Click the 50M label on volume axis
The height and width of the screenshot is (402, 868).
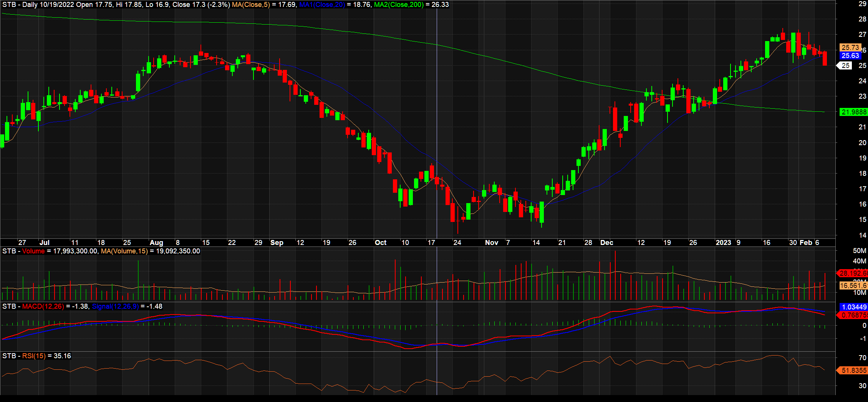pyautogui.click(x=860, y=251)
